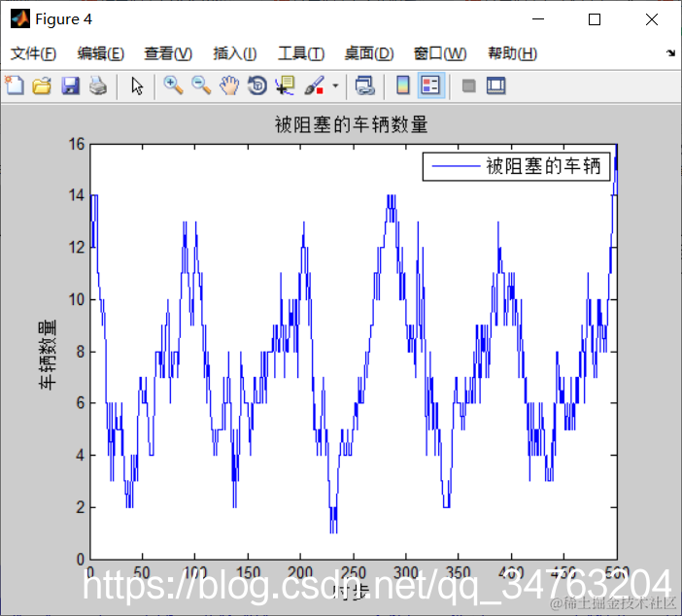
Task: Select the Brush data tool
Action: point(314,86)
